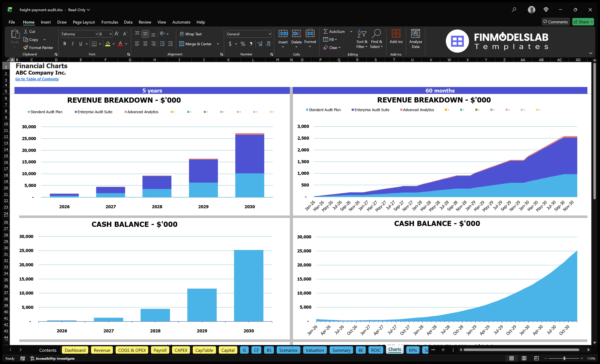Apply Percent Style number formatting
This screenshot has height=364, width=600.
[243, 44]
